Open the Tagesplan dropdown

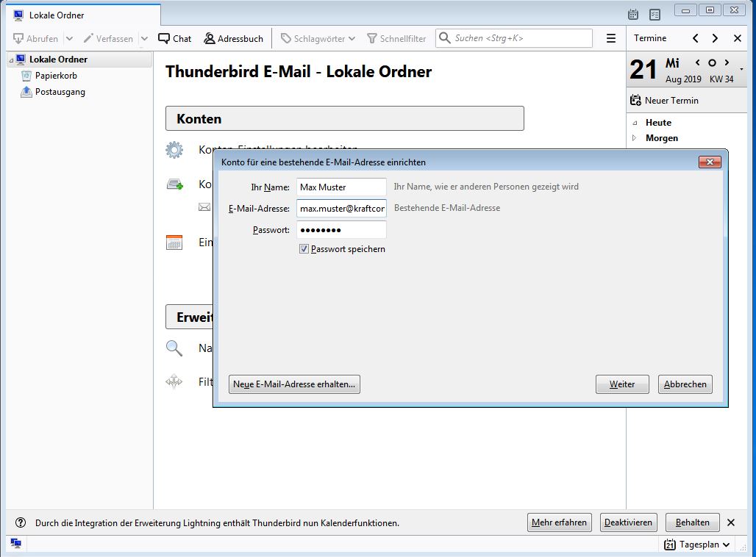pos(696,545)
